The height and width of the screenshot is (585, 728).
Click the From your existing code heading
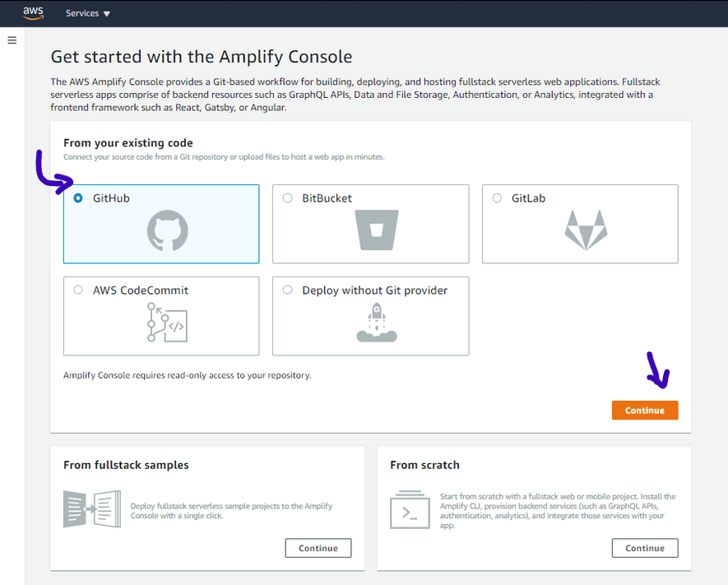click(128, 143)
